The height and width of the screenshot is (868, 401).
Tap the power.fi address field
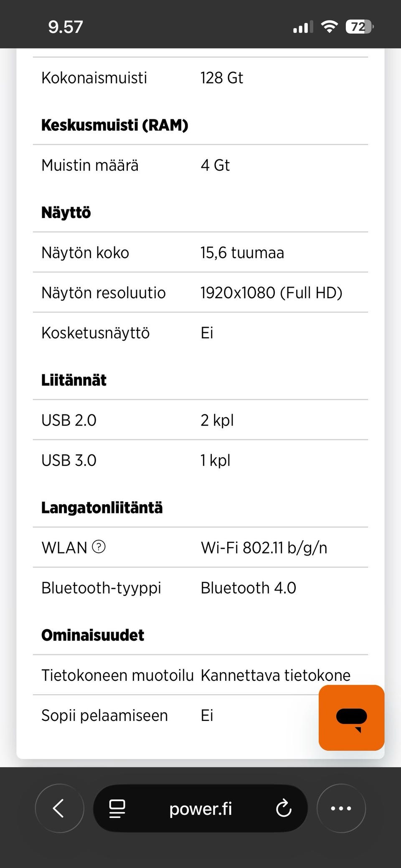(200, 809)
